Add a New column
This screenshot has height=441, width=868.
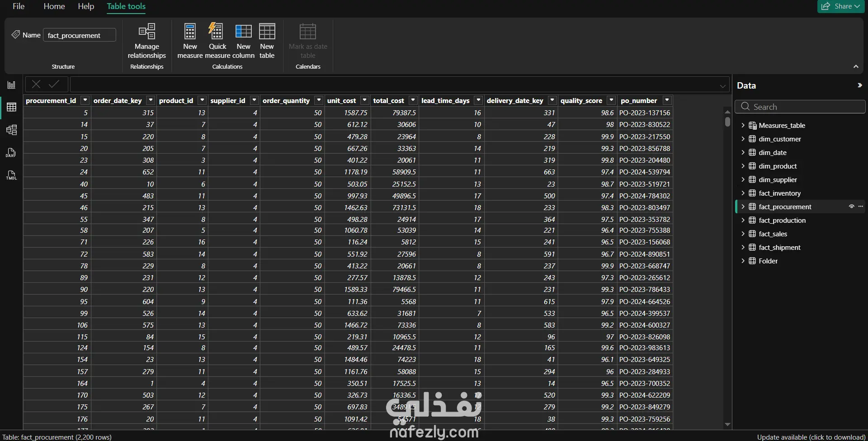click(243, 32)
